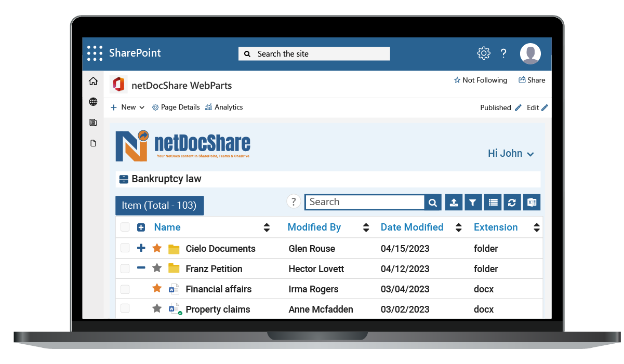The width and height of the screenshot is (624, 364).
Task: Click Glen Rouse in Modified By
Action: (x=312, y=249)
